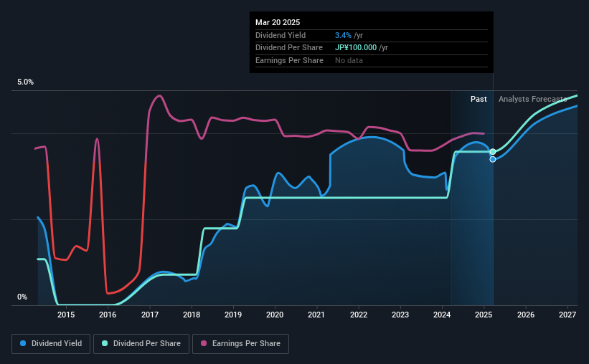589x364 pixels.
Task: Toggle the Dividend Per Share legend button
Action: coord(141,344)
